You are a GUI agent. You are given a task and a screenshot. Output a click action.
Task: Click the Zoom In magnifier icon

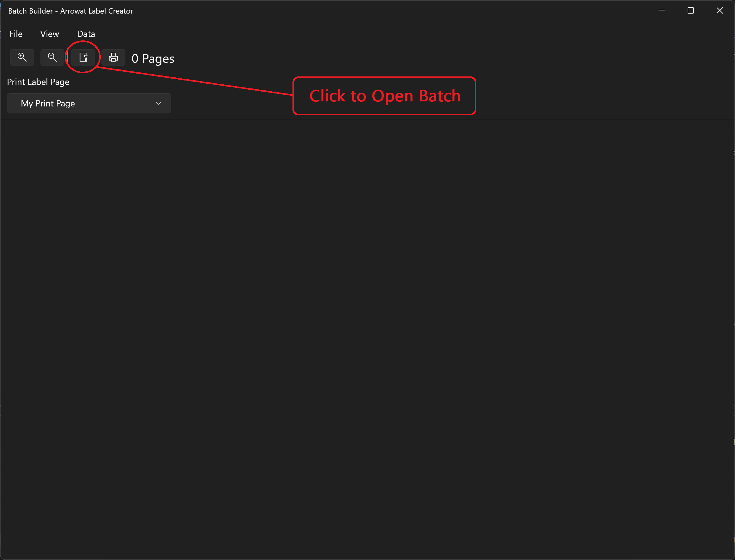(22, 58)
